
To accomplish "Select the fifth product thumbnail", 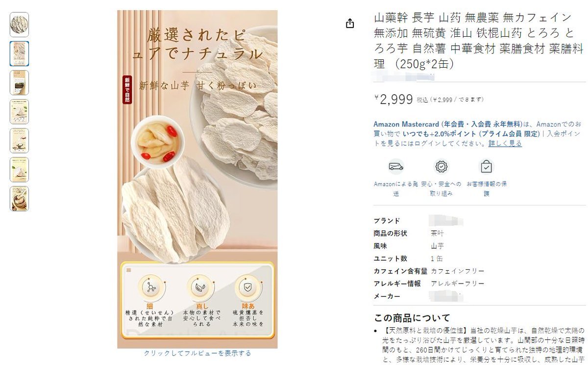I will 20,140.
